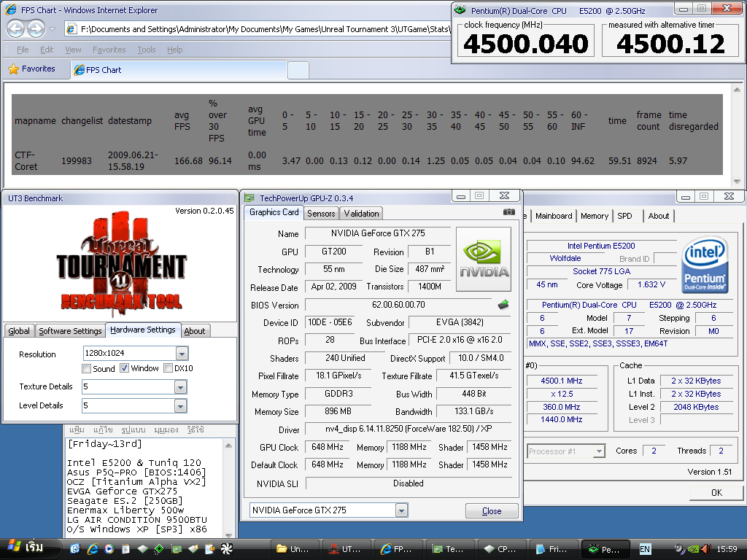The image size is (747, 560).
Task: Open the About tab in UT3 Benchmark
Action: click(x=194, y=331)
